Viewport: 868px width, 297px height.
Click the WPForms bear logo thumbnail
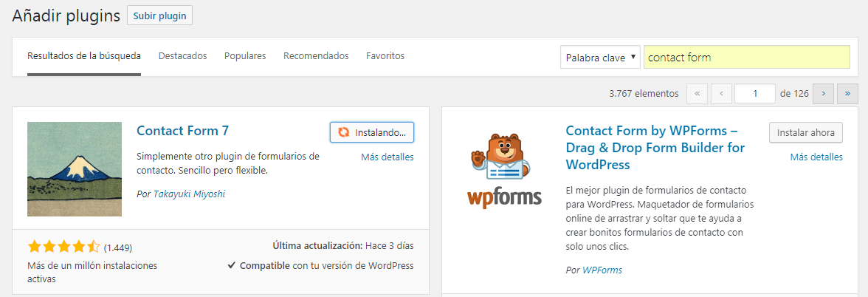tap(503, 169)
